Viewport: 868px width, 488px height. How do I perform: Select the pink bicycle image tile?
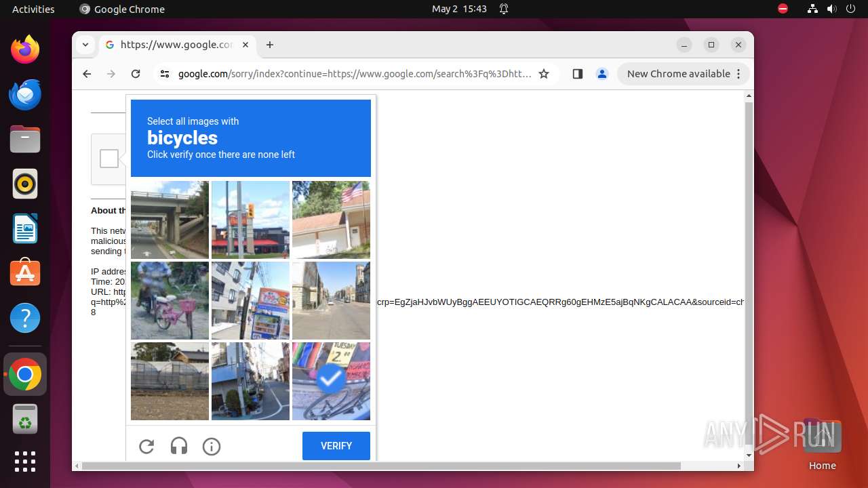tap(170, 300)
